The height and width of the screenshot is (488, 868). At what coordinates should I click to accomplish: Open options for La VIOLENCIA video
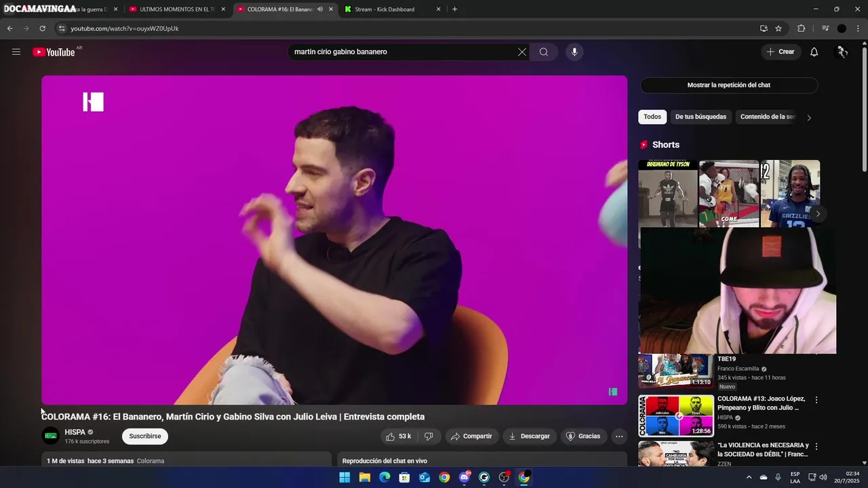tap(816, 447)
